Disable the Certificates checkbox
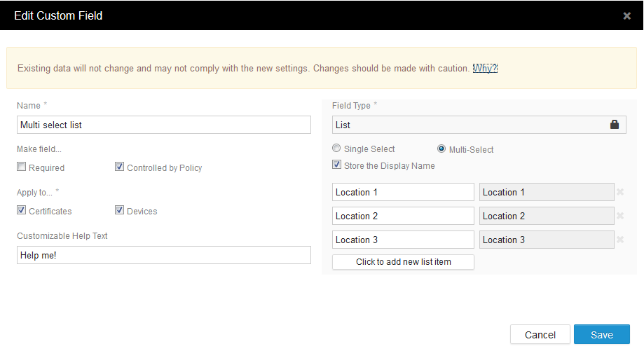644x358 pixels. [22, 210]
